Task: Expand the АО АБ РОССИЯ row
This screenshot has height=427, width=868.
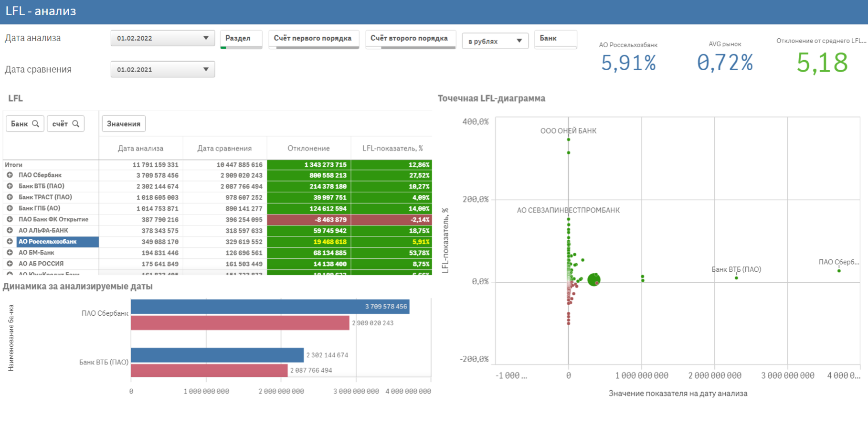Action: click(10, 264)
